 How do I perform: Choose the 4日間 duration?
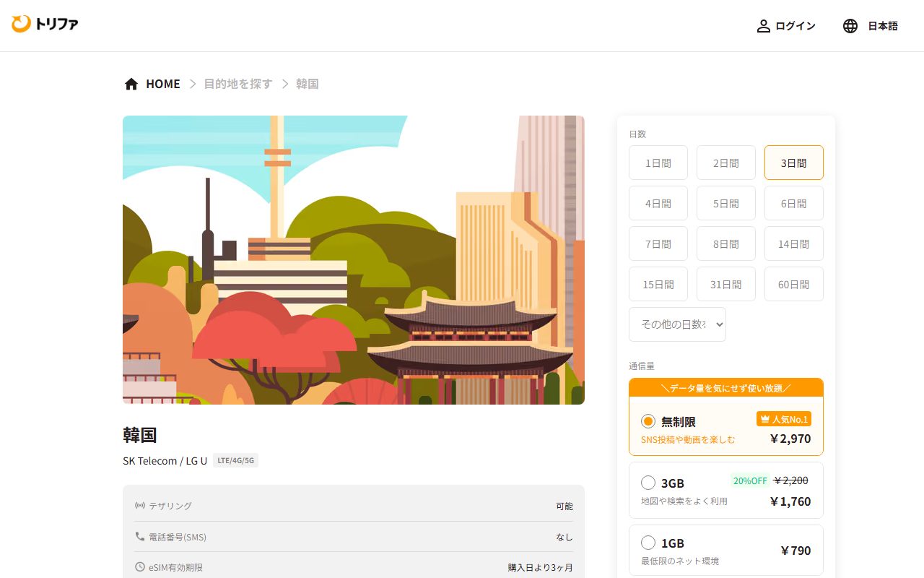point(658,203)
